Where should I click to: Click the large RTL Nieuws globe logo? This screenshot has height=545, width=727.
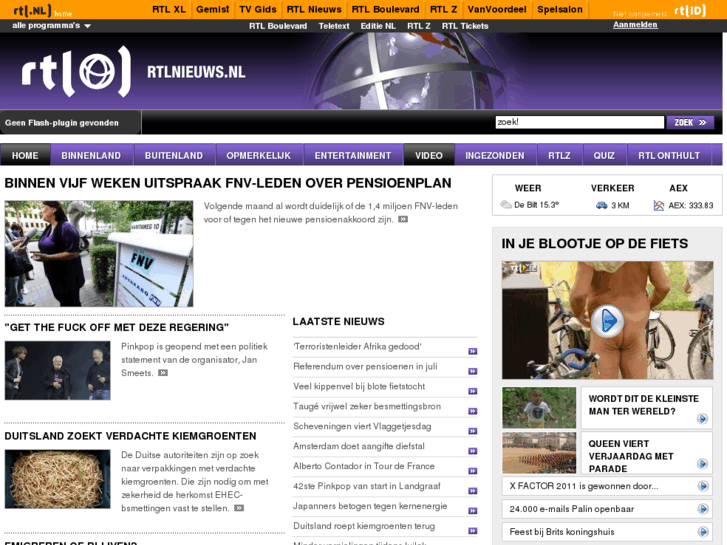76,71
